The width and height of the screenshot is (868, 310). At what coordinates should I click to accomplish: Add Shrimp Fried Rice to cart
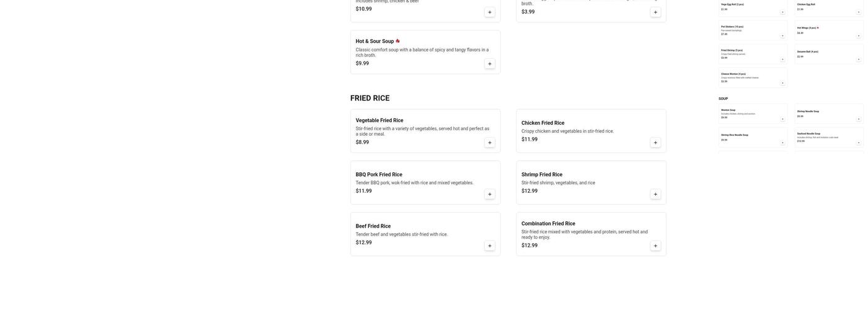pyautogui.click(x=655, y=194)
